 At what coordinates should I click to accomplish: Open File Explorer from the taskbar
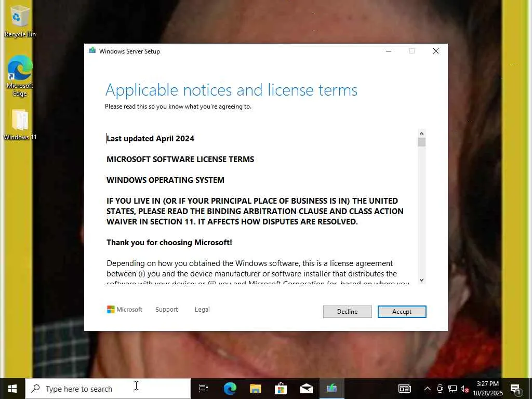pyautogui.click(x=256, y=389)
